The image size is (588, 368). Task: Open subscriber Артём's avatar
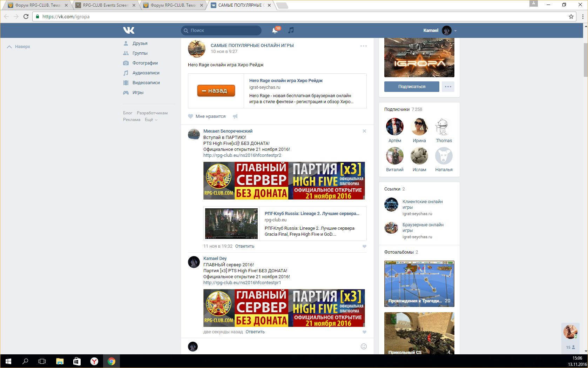click(395, 127)
